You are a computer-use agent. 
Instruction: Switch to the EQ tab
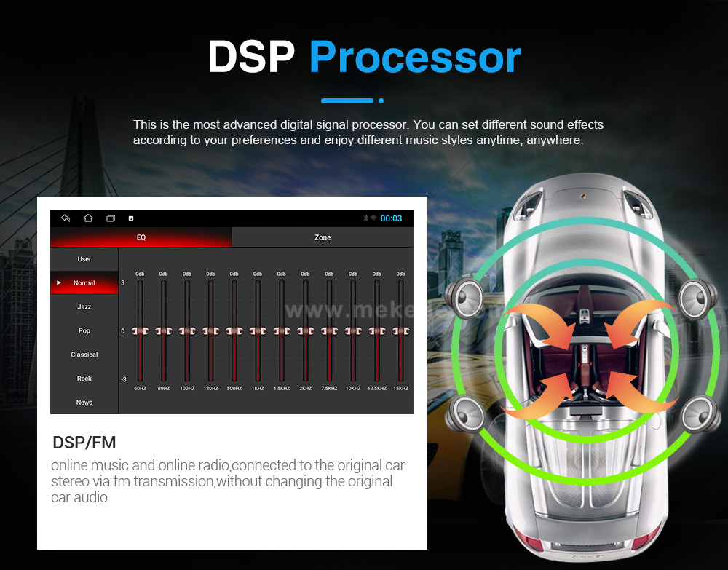(141, 237)
